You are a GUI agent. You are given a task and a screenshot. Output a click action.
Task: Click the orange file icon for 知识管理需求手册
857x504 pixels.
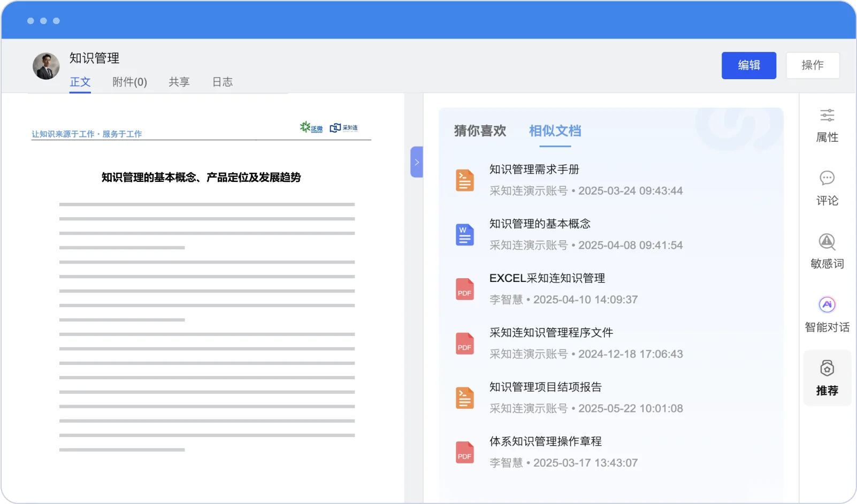(465, 180)
